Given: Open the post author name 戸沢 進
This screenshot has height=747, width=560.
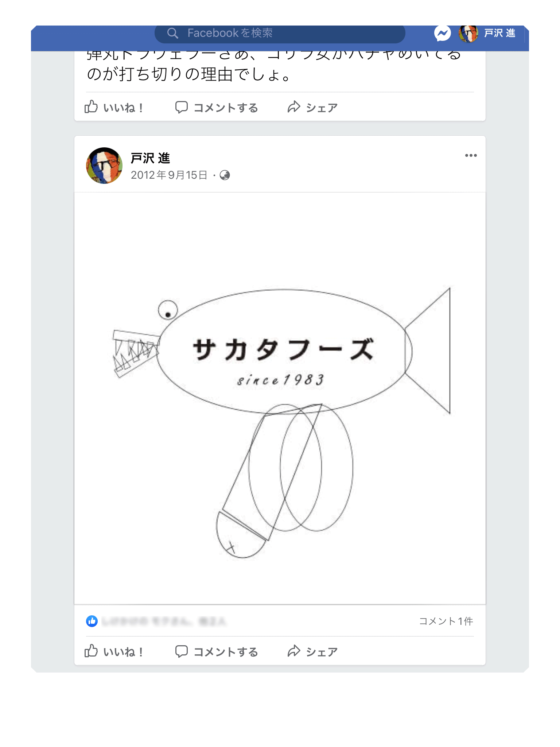Looking at the screenshot, I should tap(150, 158).
